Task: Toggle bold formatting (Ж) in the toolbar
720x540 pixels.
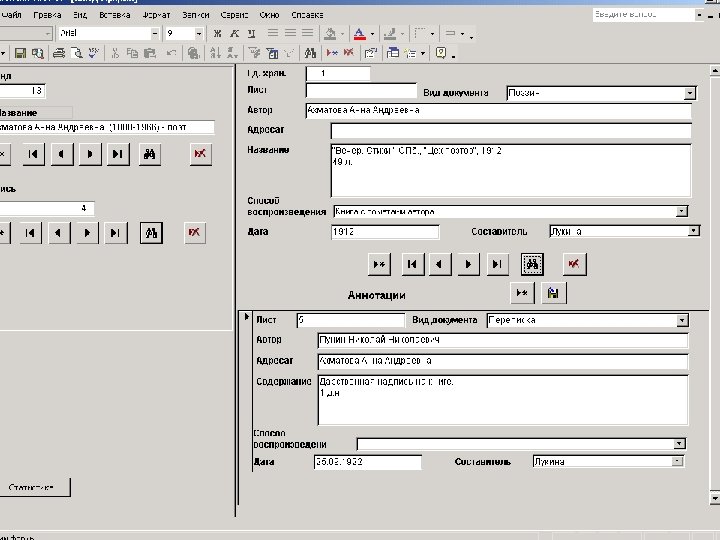Action: pyautogui.click(x=218, y=34)
